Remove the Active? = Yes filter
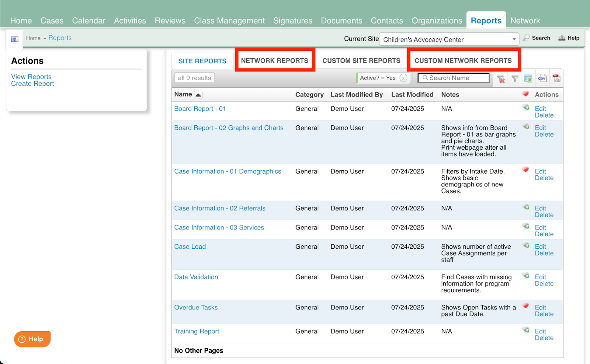Screen dimensions: 590x364 tap(403, 78)
